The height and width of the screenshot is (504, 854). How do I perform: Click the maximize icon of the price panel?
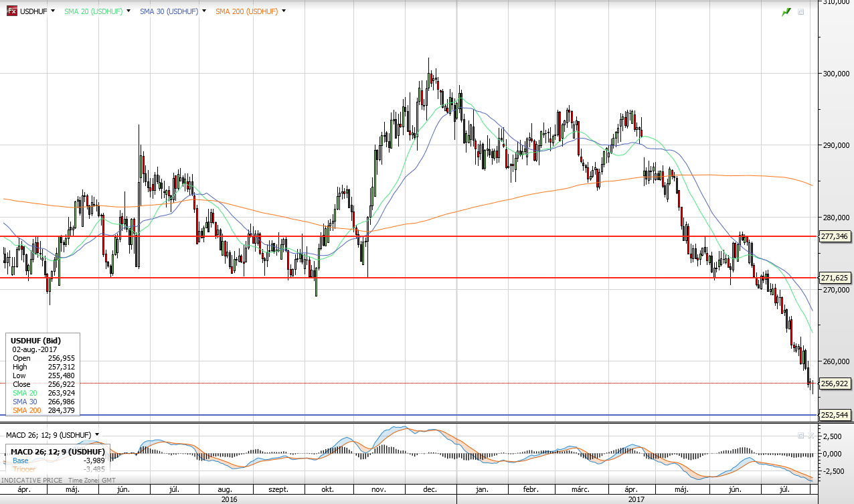pyautogui.click(x=801, y=12)
